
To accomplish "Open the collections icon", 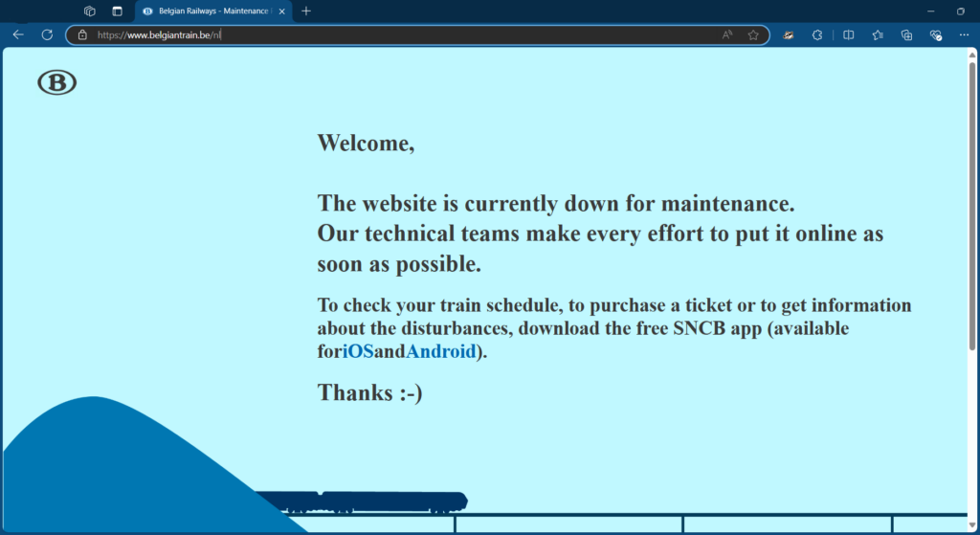I will [x=906, y=35].
